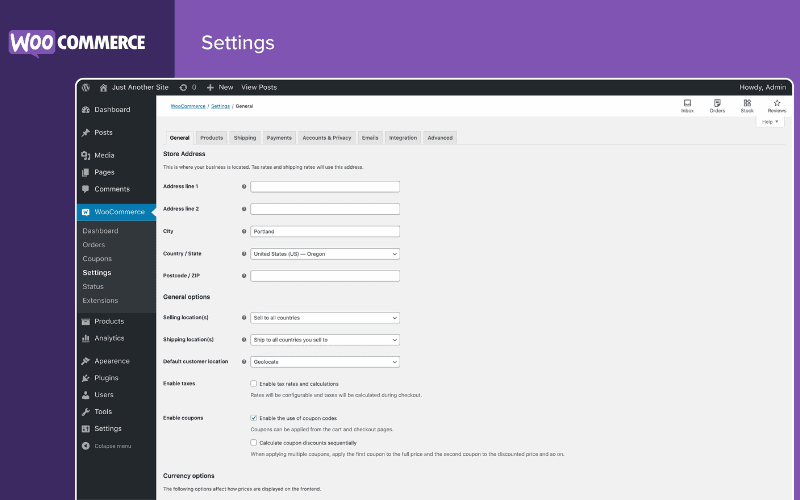Switch to the Products settings tab
The width and height of the screenshot is (800, 500).
[212, 138]
